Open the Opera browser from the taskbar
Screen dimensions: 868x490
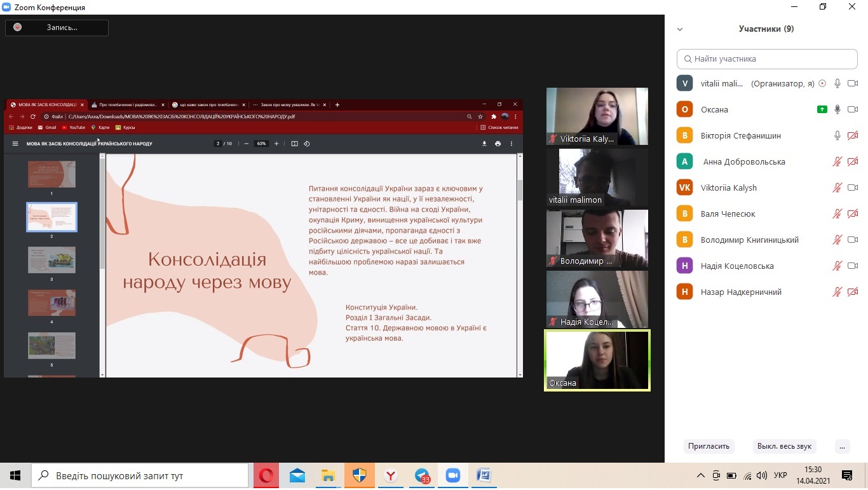(x=266, y=475)
